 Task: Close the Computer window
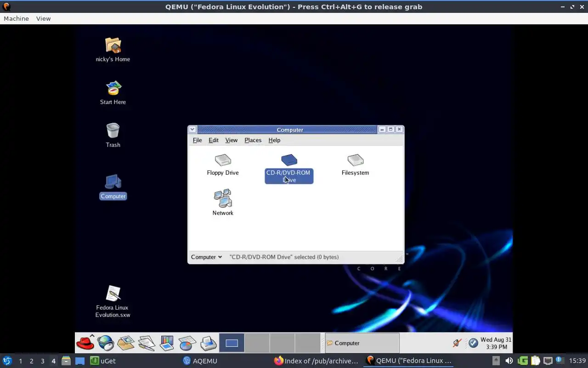[399, 129]
